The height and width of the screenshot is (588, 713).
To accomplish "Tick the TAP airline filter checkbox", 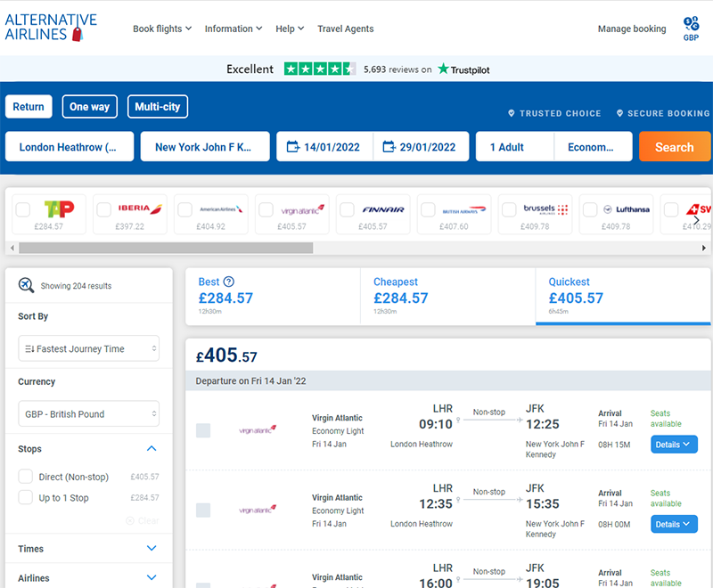I will coord(23,210).
